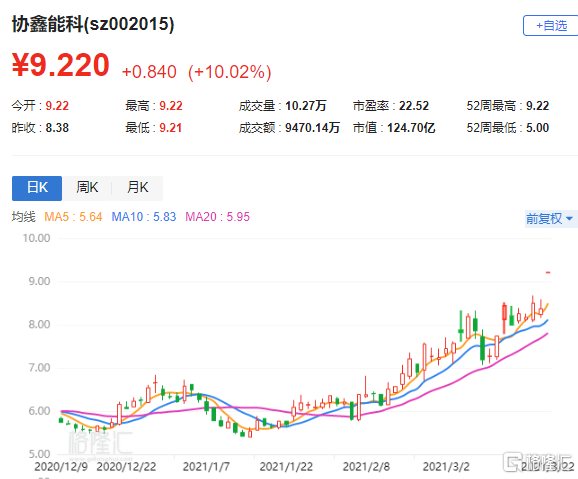This screenshot has width=578, height=479.
Task: Select the 日K daily chart tab
Action: (x=37, y=188)
